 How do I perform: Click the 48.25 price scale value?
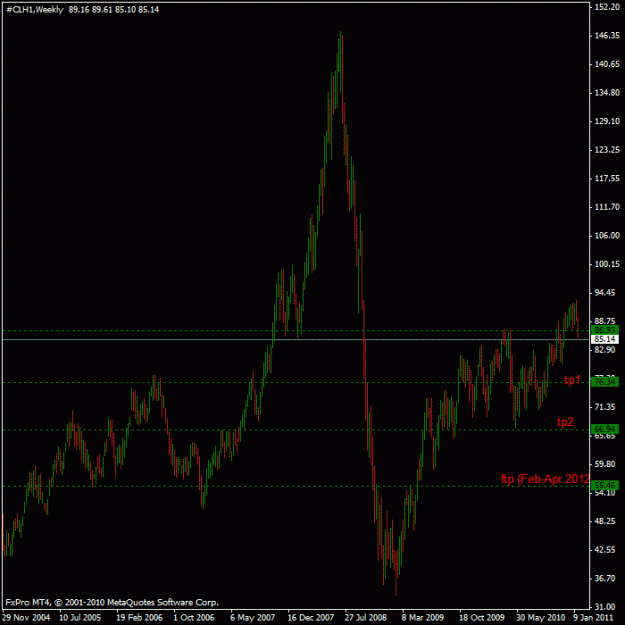point(607,521)
